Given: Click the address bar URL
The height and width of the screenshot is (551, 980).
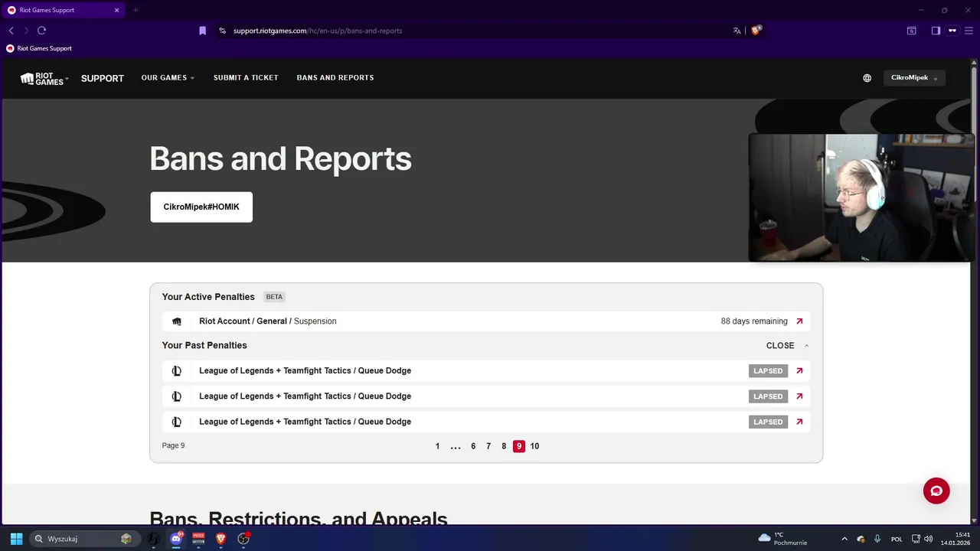Looking at the screenshot, I should point(318,31).
